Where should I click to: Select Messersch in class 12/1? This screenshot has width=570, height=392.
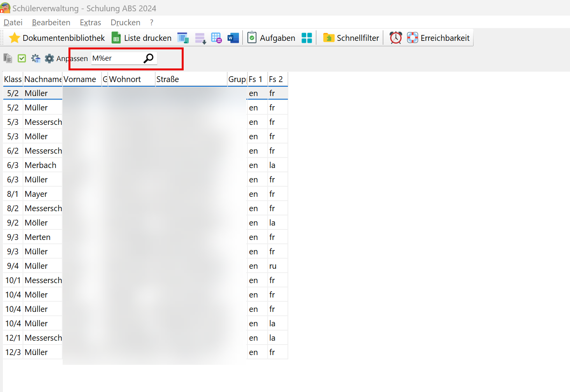[x=43, y=338]
